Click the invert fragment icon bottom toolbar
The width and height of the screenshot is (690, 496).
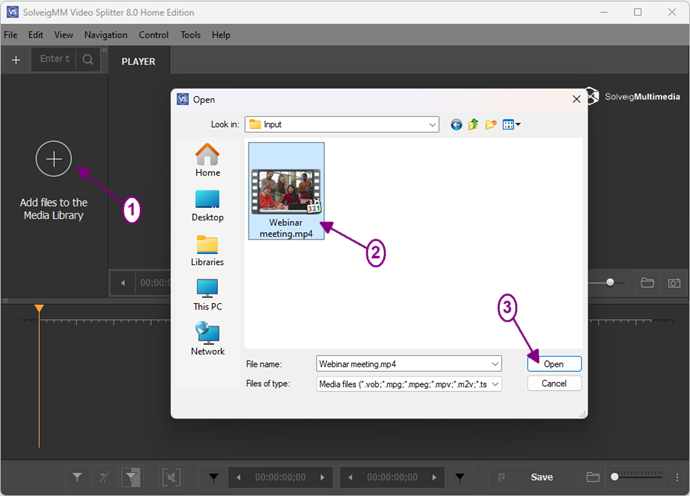pyautogui.click(x=131, y=477)
